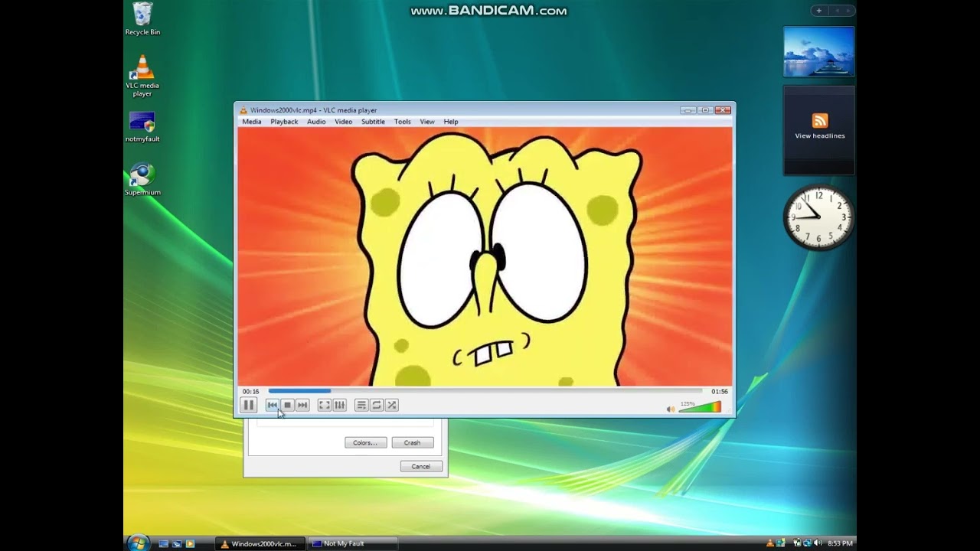Viewport: 980px width, 551px height.
Task: Select Supermium browser desktop icon
Action: [142, 180]
